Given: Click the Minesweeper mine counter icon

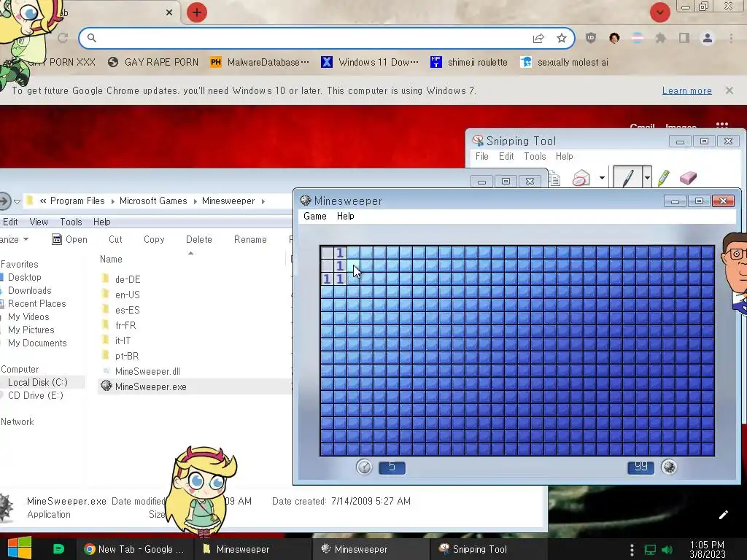Looking at the screenshot, I should (669, 467).
